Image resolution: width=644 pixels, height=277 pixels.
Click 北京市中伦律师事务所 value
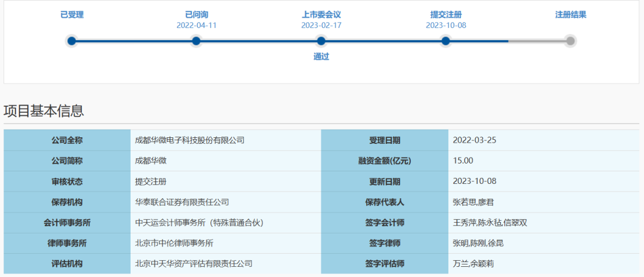(174, 244)
